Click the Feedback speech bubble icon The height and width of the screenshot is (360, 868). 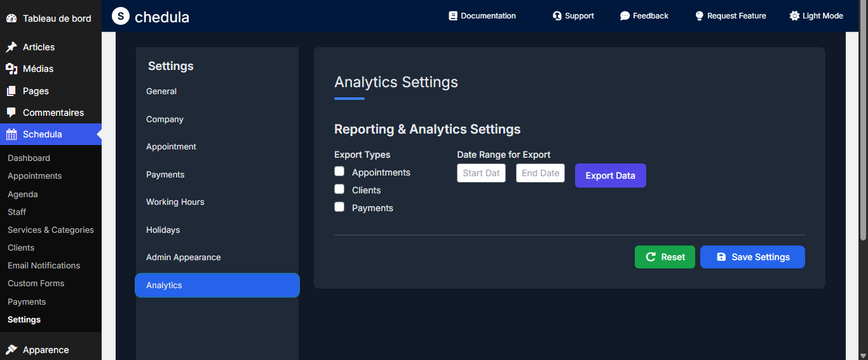pos(625,16)
